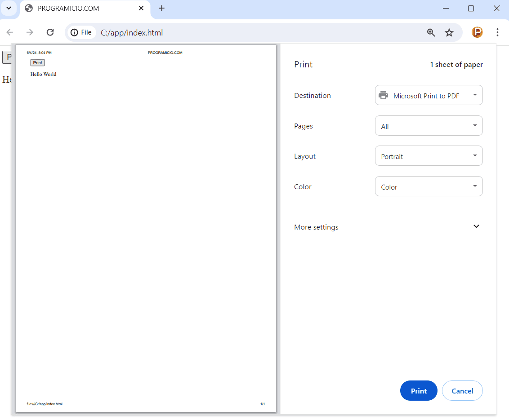
Task: Open the File site info chip
Action: (81, 32)
